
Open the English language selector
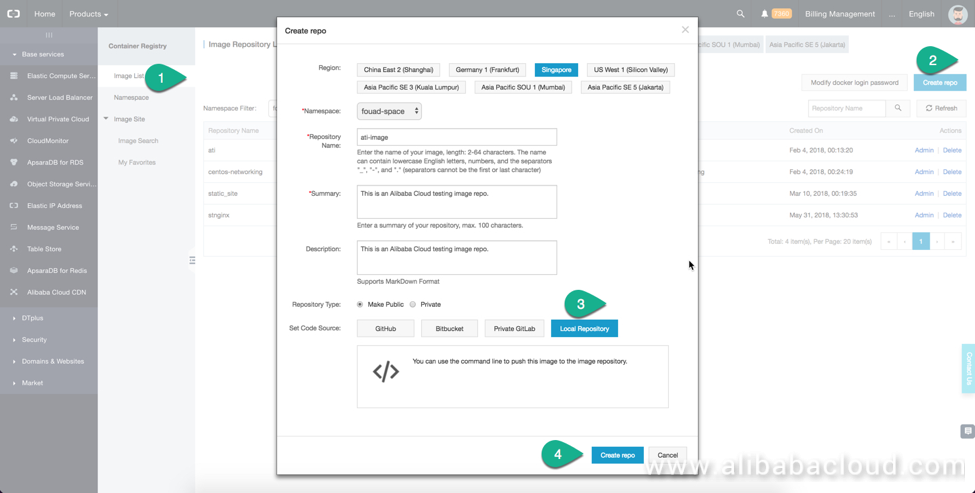click(x=922, y=14)
